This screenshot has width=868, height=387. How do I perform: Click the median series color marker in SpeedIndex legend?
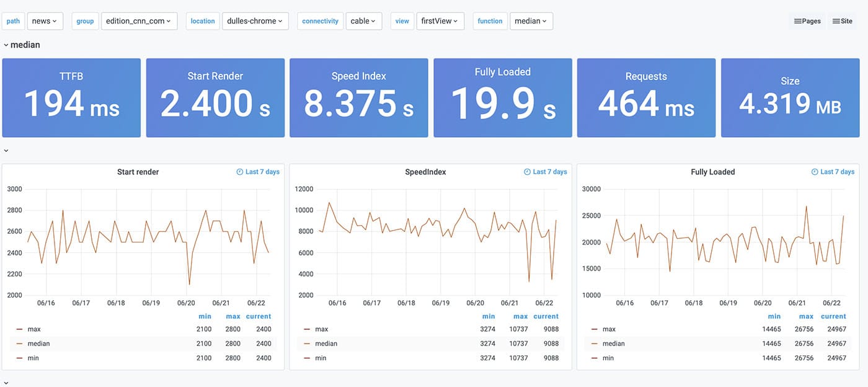(x=307, y=343)
